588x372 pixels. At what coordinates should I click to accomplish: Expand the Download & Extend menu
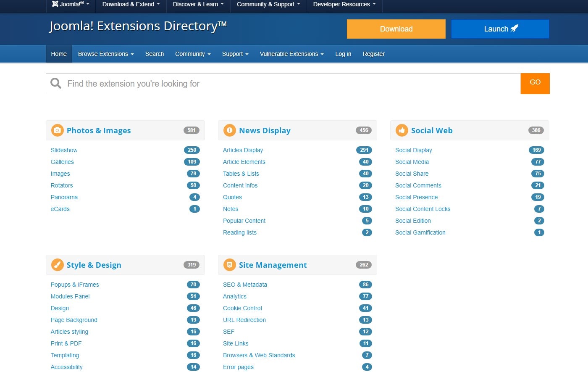pos(131,4)
